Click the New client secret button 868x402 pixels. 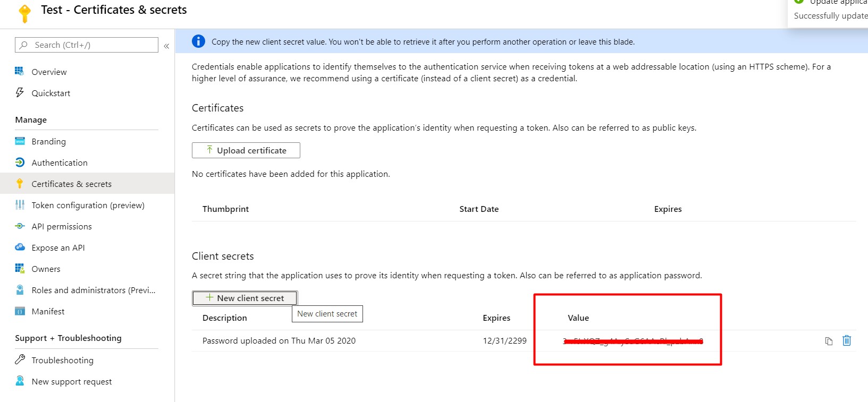245,298
